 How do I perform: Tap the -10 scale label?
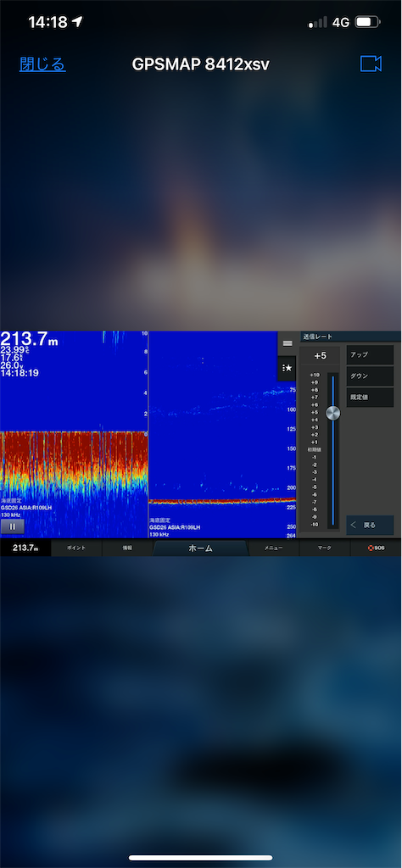314,524
